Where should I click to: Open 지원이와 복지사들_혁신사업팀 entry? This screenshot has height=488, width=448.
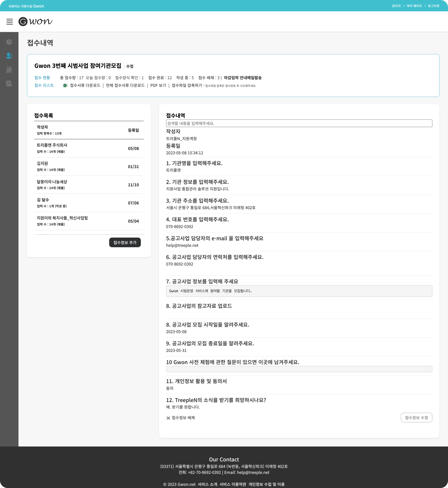click(89, 221)
